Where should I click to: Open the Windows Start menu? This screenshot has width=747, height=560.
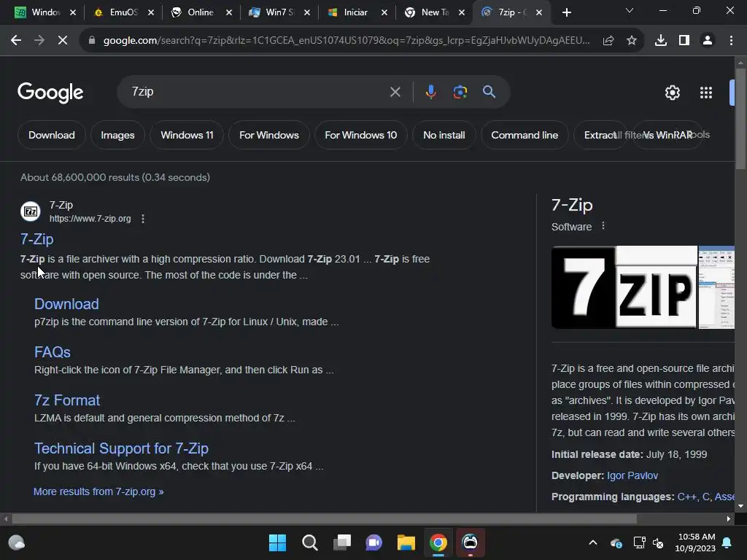(277, 542)
